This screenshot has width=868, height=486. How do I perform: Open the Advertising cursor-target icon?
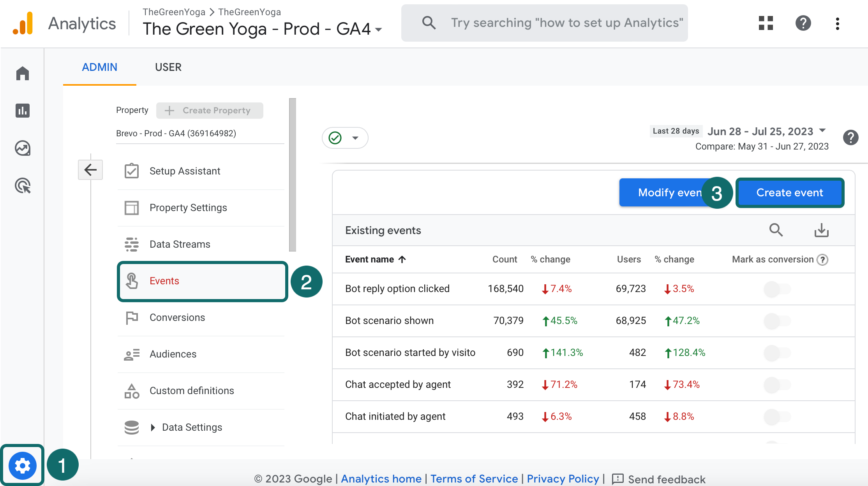pos(23,186)
